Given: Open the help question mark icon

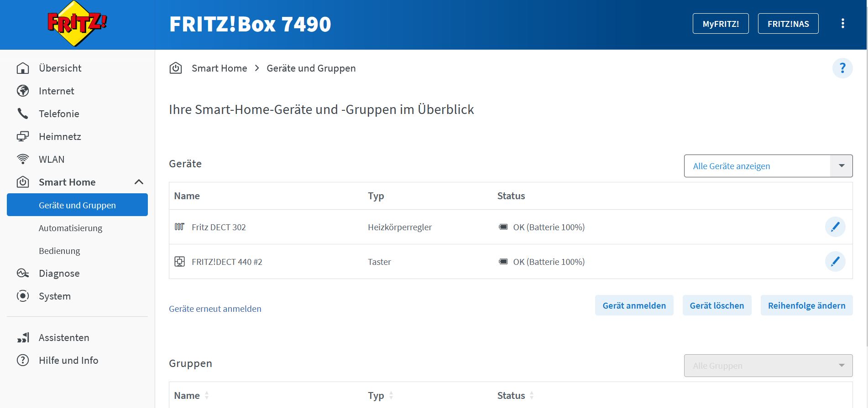Looking at the screenshot, I should (x=842, y=68).
